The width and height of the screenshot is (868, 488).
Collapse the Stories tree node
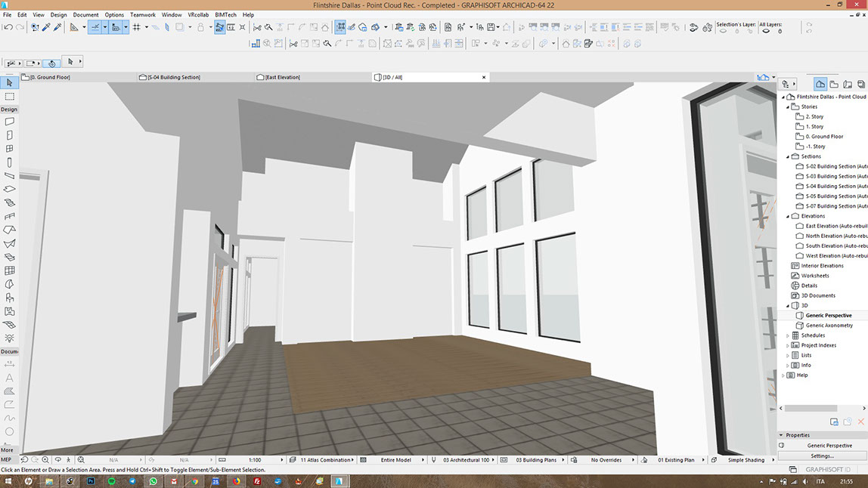point(788,107)
